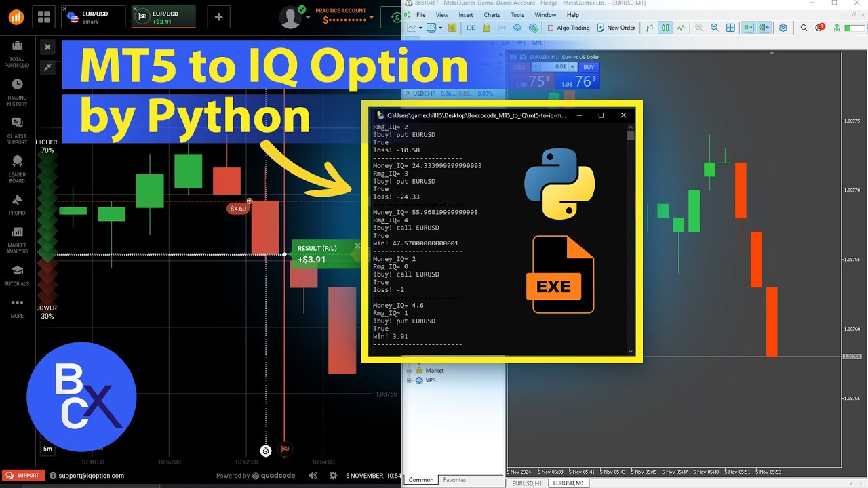The height and width of the screenshot is (488, 868).
Task: Open the MT5 Tools menu
Action: pyautogui.click(x=517, y=15)
